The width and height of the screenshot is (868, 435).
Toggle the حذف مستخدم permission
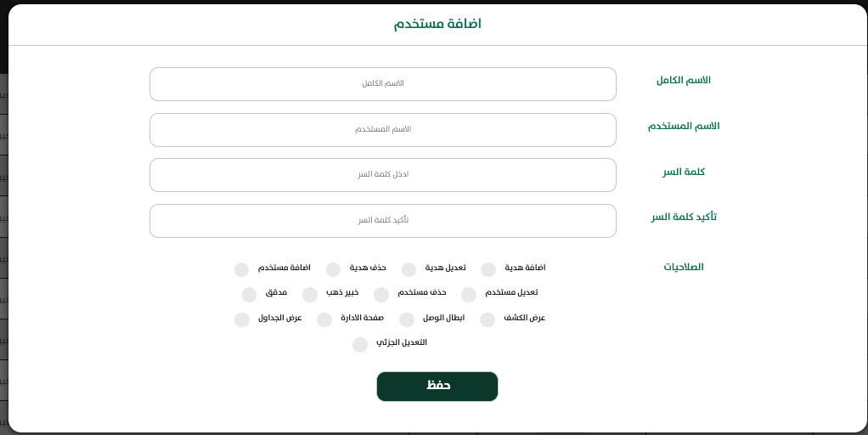380,295
